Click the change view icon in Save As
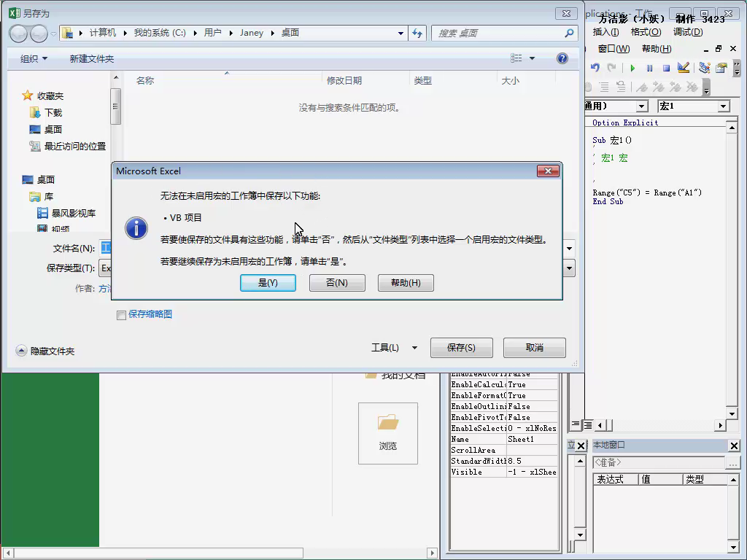747x560 pixels. click(516, 58)
